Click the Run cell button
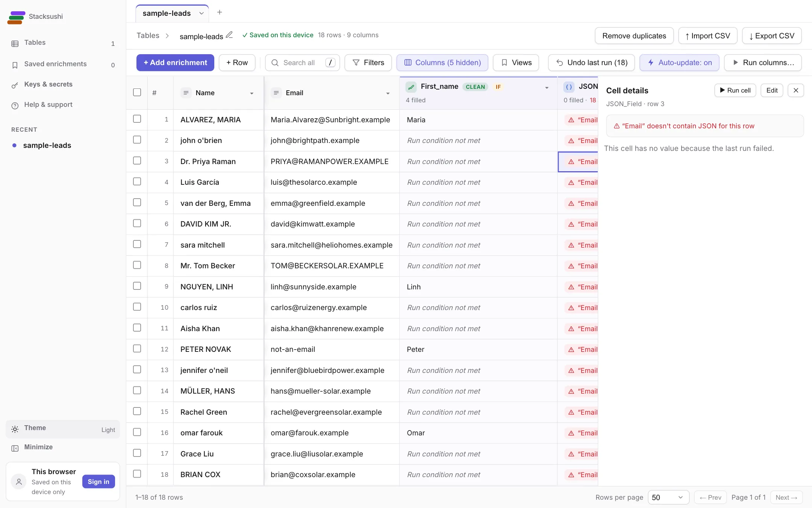 735,90
